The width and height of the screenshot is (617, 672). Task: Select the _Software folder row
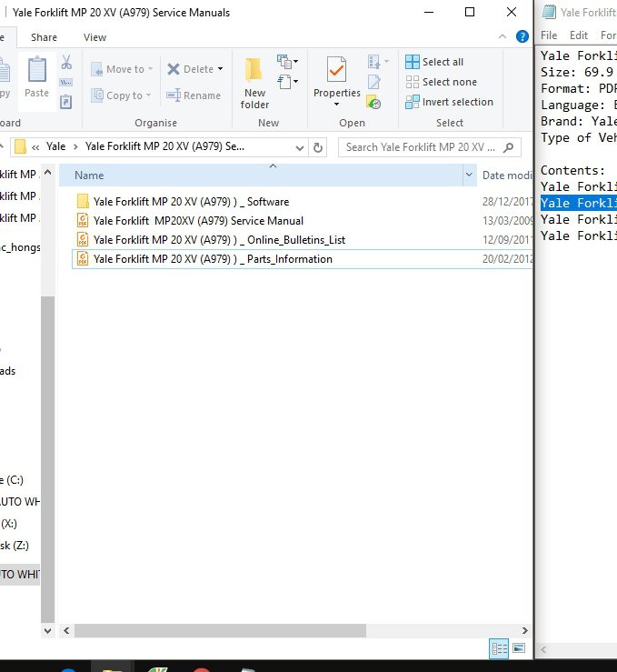tap(303, 202)
